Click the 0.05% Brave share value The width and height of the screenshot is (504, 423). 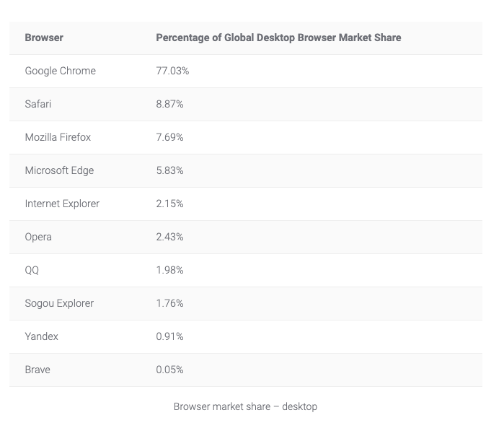coord(169,370)
